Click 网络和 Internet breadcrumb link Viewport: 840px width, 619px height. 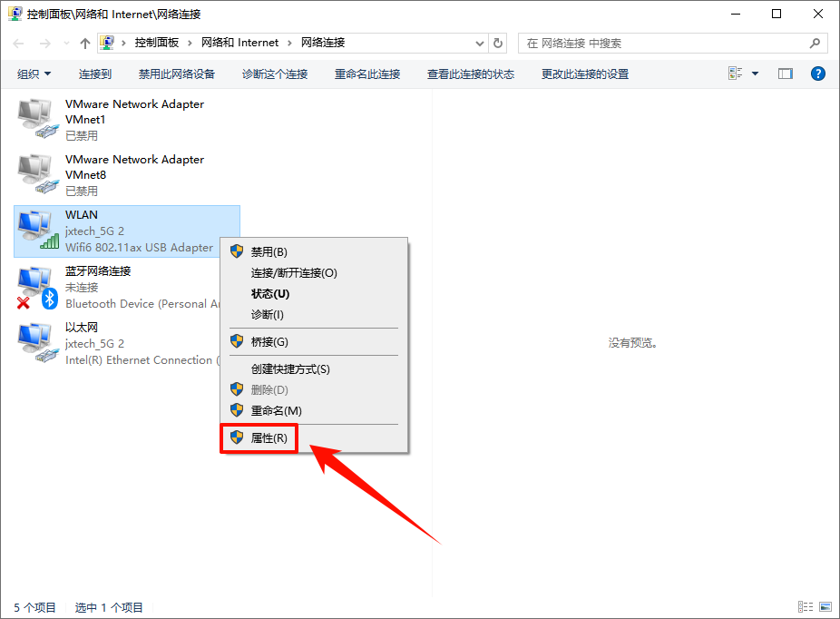[239, 43]
